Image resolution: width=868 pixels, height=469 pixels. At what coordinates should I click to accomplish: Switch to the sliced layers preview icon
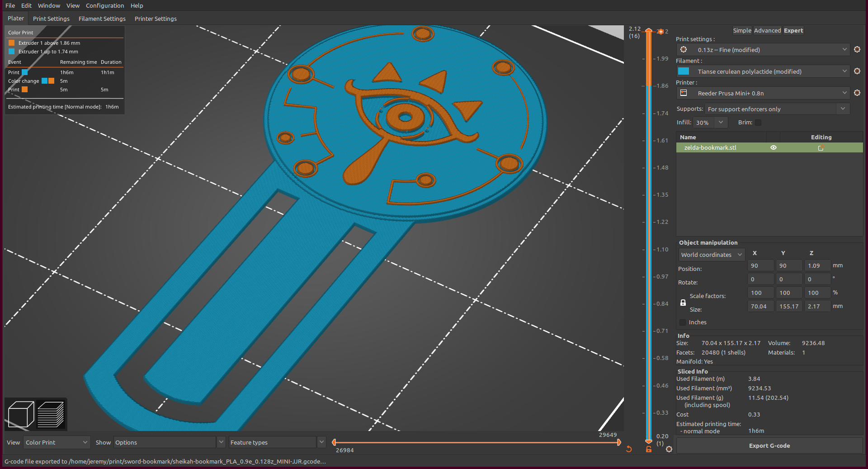point(51,414)
